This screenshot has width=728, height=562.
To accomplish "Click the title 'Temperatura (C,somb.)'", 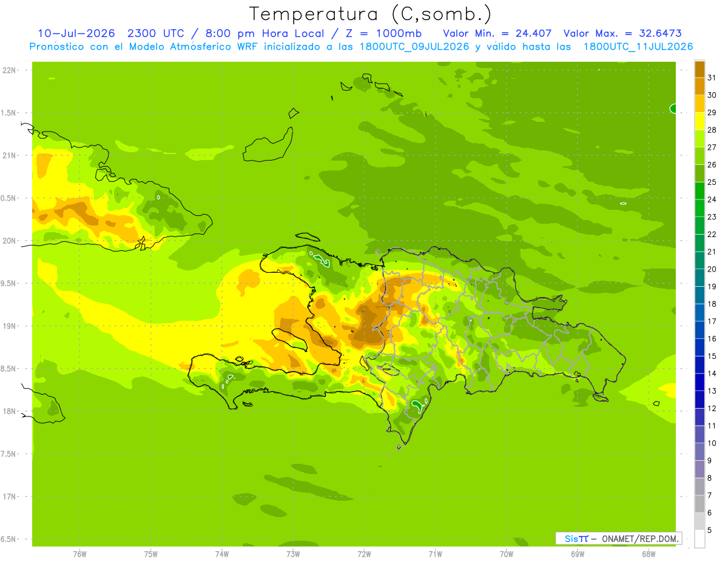I will (371, 14).
